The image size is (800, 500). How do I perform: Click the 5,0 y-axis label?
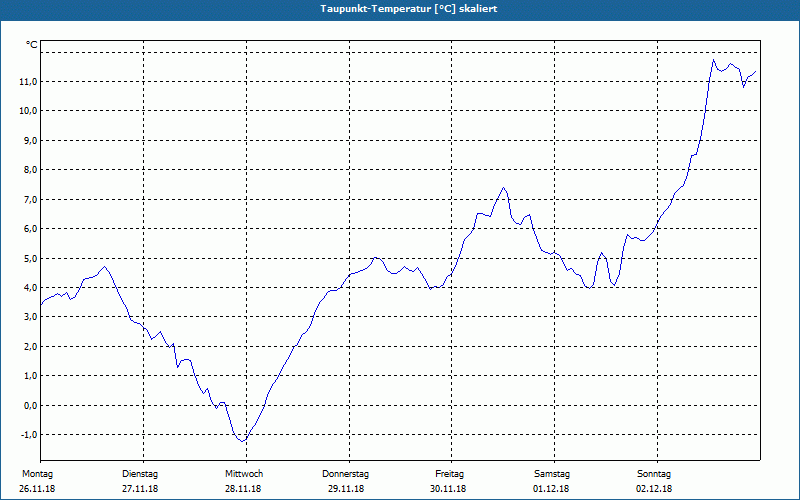coord(30,258)
